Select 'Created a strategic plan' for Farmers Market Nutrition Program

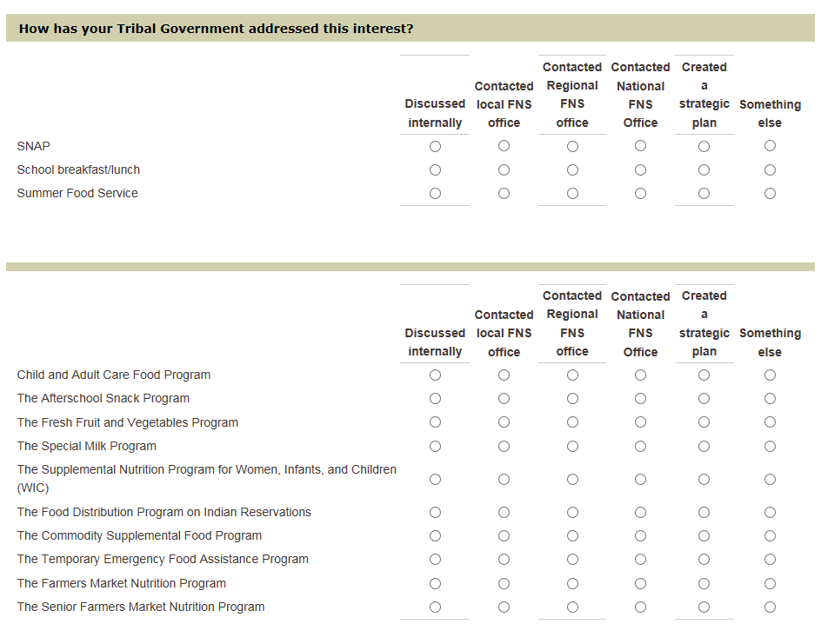click(x=704, y=583)
